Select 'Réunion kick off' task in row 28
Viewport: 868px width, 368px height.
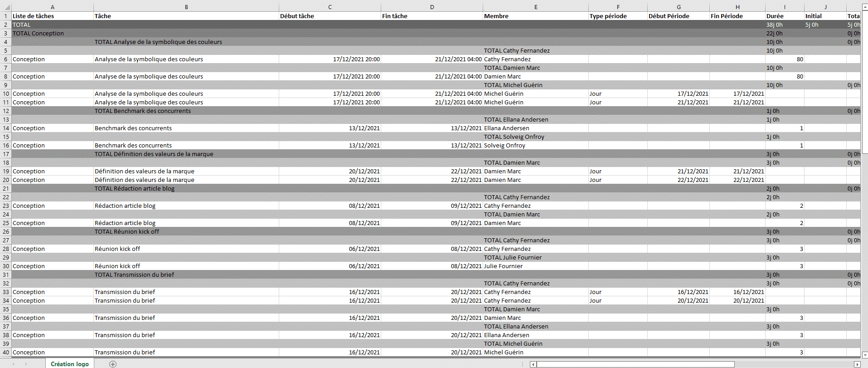pyautogui.click(x=186, y=249)
